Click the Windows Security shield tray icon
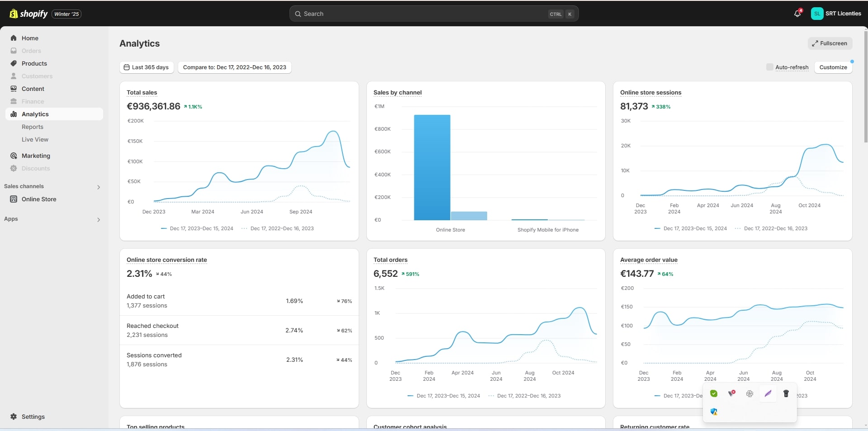Viewport: 868px width, 431px height. click(x=714, y=412)
